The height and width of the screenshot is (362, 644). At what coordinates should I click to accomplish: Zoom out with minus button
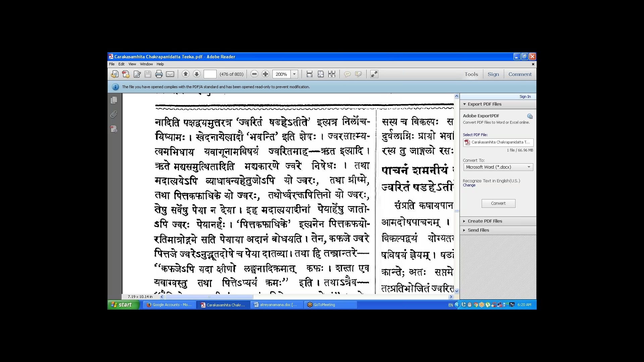(x=254, y=74)
